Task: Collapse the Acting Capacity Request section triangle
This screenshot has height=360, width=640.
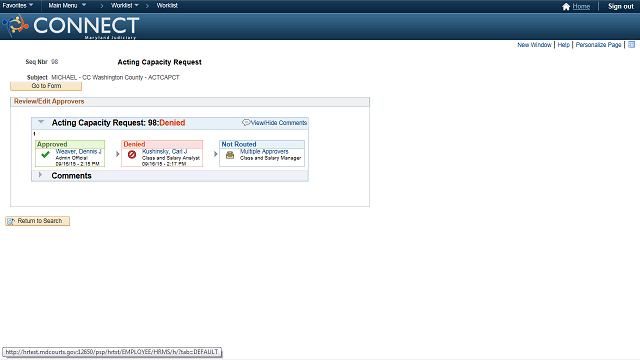Action: coord(41,122)
